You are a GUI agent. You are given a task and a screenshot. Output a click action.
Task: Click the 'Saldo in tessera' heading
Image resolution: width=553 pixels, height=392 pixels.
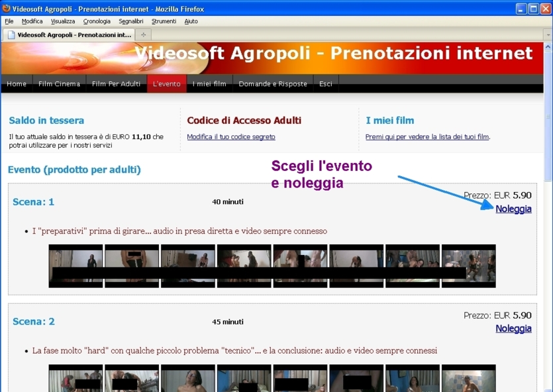click(46, 121)
